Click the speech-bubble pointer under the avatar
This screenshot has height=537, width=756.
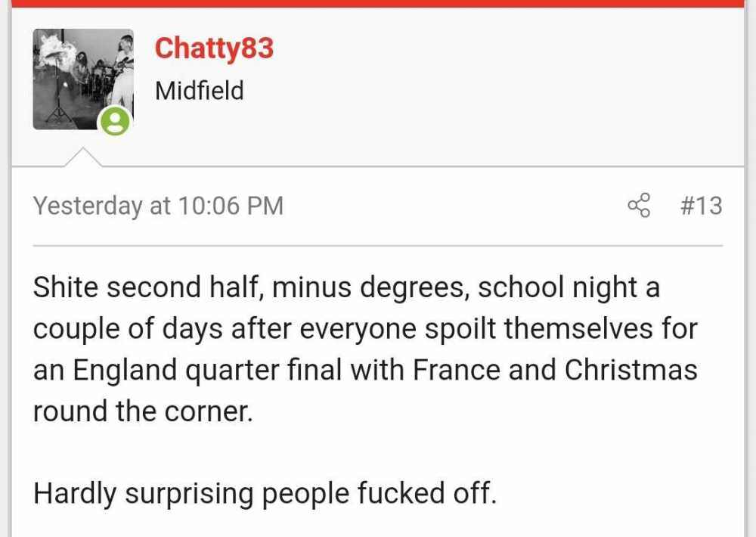coord(83,157)
